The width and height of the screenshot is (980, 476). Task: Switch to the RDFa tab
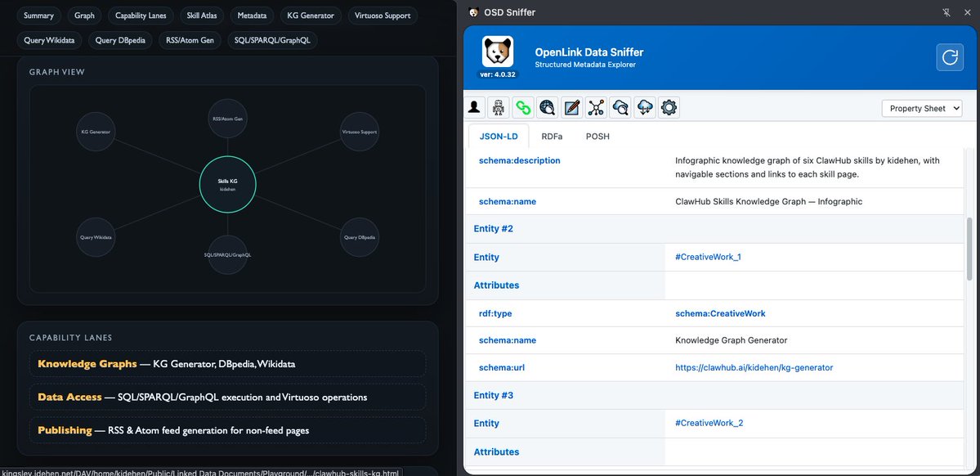552,136
